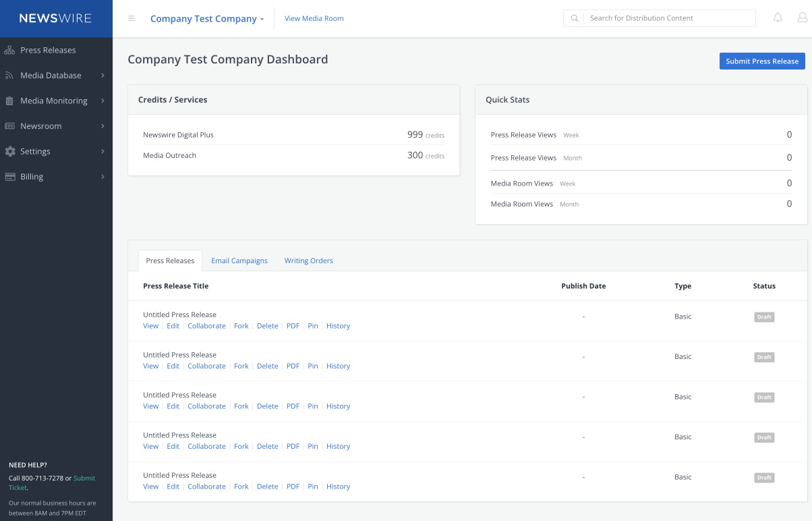Click Pin on the fourth Untitled Press Release
812x521 pixels.
(313, 446)
